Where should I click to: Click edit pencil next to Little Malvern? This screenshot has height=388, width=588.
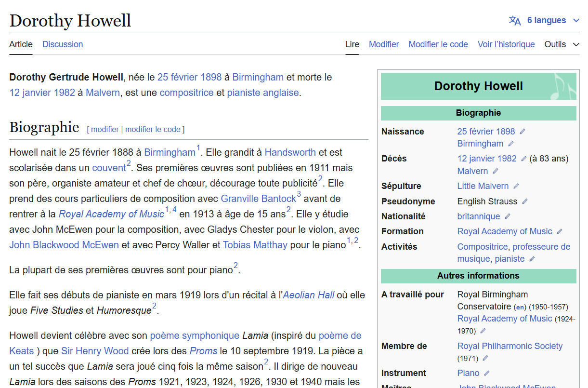516,186
